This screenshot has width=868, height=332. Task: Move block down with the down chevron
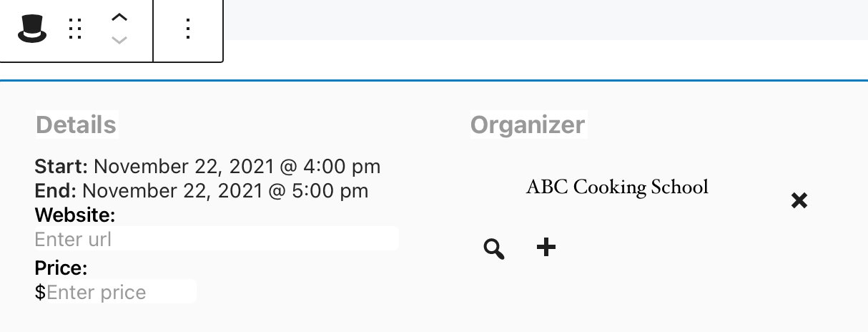click(x=120, y=40)
